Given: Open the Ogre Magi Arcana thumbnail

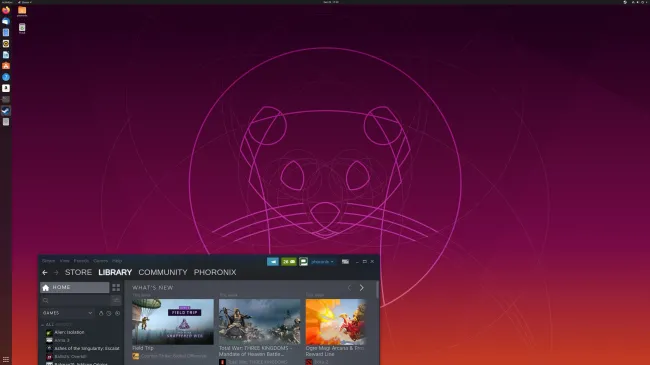Looking at the screenshot, I should 336,322.
